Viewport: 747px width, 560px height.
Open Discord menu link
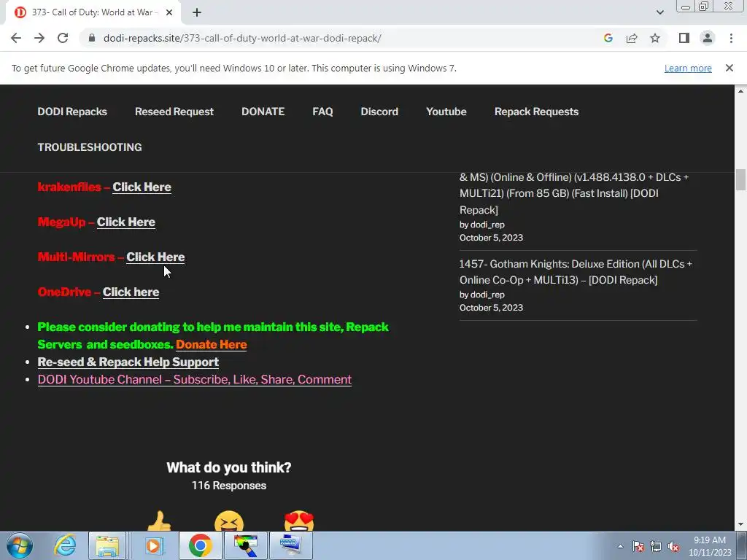(379, 112)
